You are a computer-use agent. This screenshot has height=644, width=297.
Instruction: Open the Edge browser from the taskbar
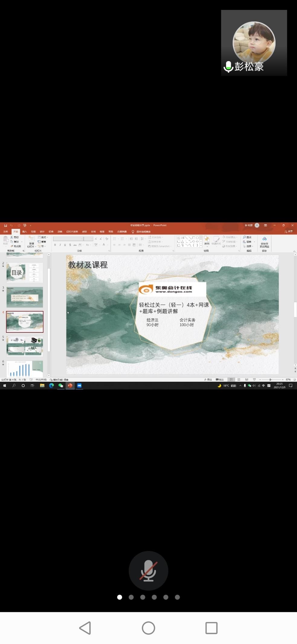pos(51,385)
